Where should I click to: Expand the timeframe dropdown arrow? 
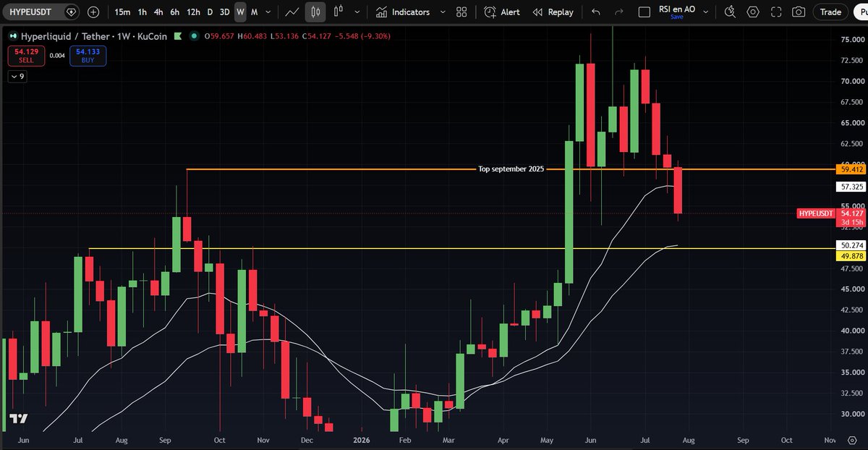[x=269, y=12]
